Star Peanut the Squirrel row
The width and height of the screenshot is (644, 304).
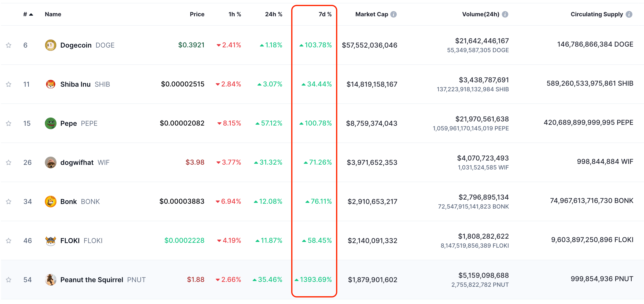[8, 279]
